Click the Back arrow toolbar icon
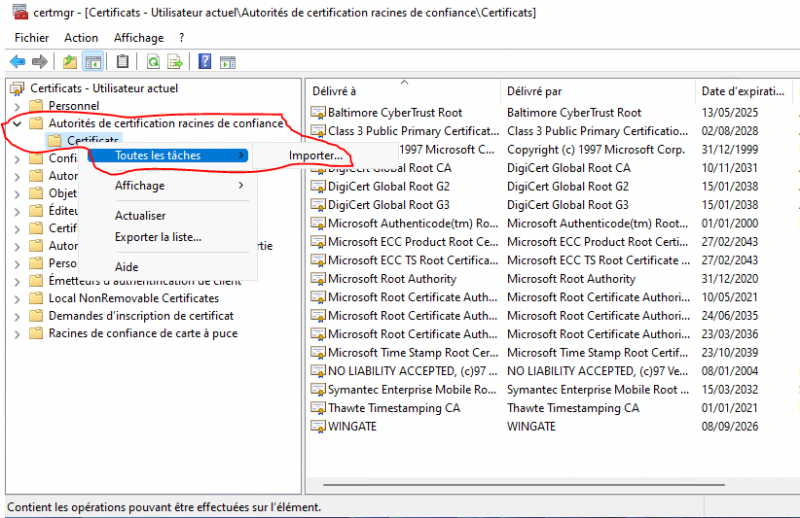 tap(17, 62)
